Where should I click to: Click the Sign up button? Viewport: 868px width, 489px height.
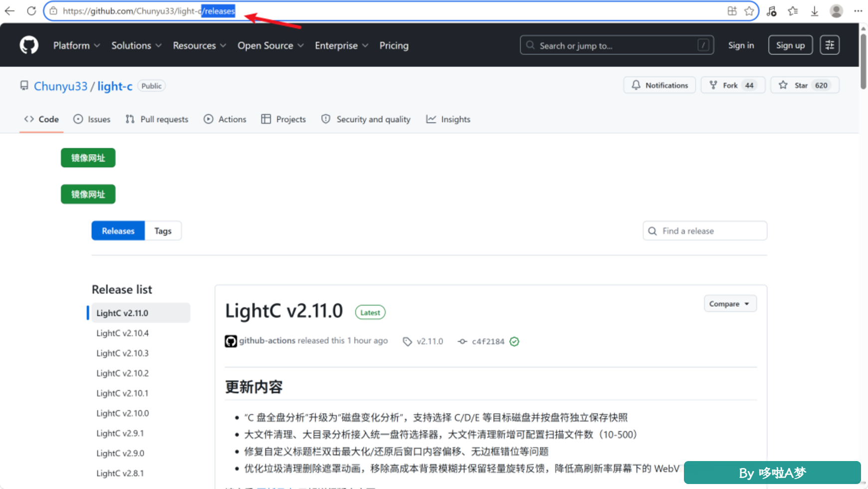[790, 45]
